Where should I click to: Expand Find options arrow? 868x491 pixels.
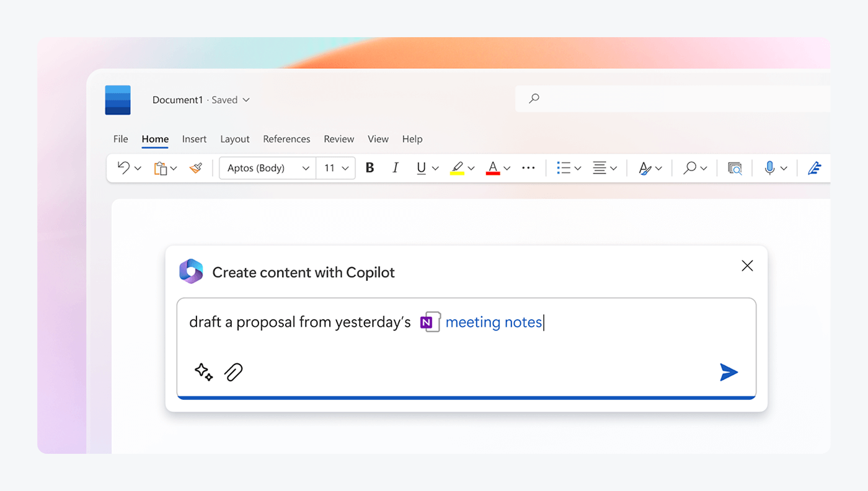[x=704, y=169]
